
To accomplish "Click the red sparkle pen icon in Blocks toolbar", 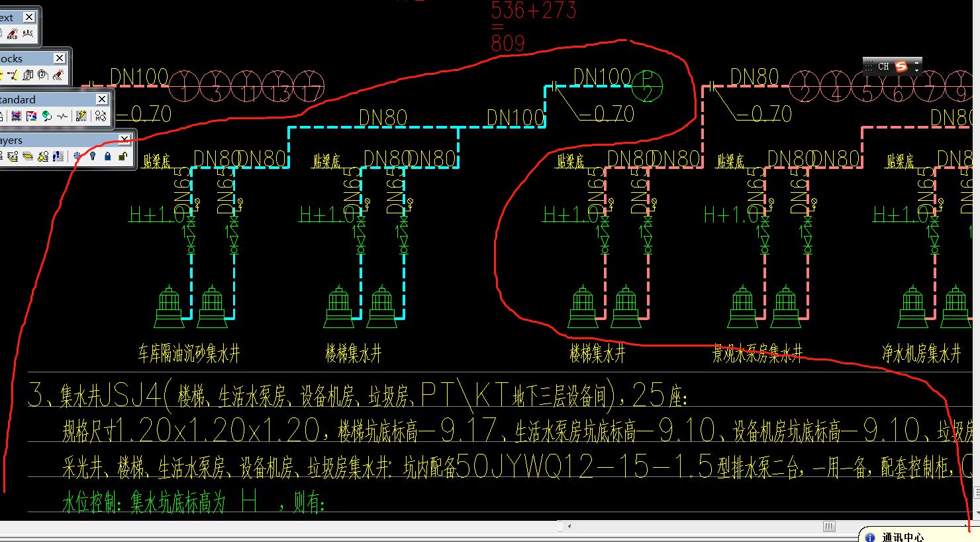I will 58,75.
